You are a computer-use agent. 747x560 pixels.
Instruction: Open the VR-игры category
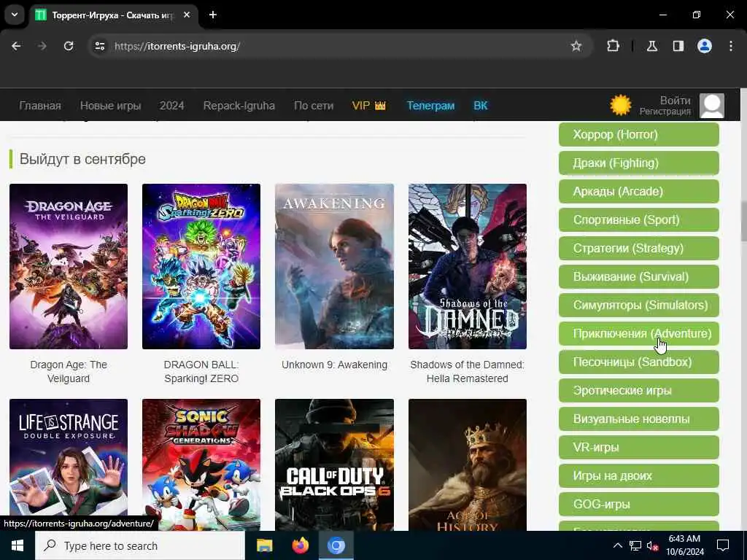click(x=638, y=447)
